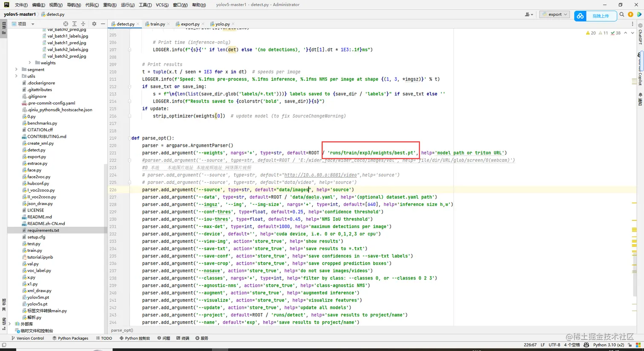Open the ChatGPT side panel
Image resolution: width=644 pixels, height=351 pixels.
(640, 34)
